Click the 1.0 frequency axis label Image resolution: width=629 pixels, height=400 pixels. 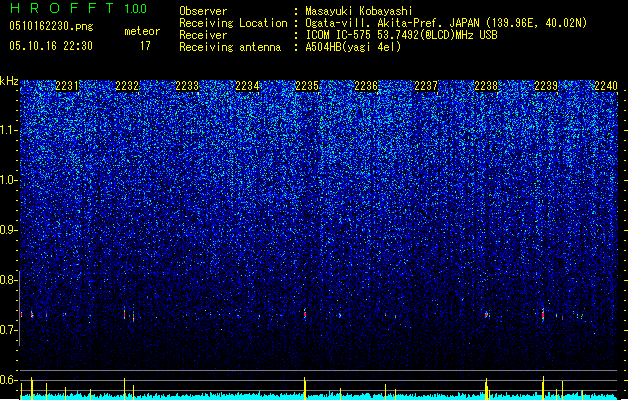[x=9, y=180]
